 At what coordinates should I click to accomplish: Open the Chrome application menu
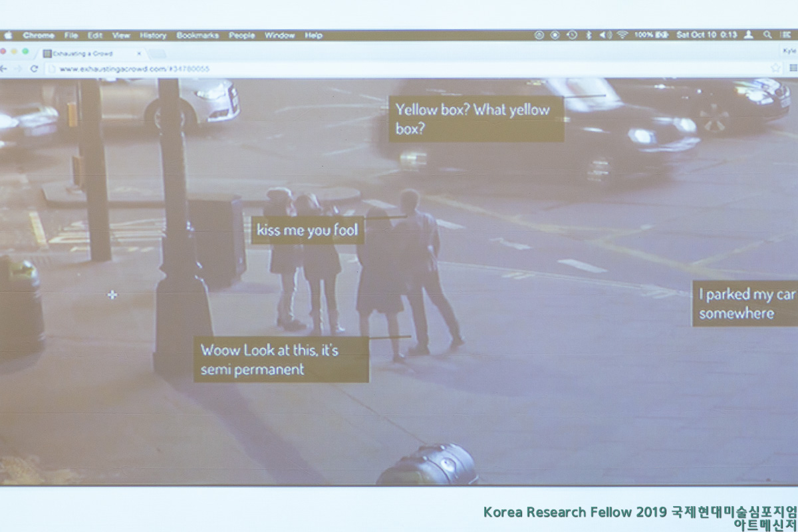pos(39,35)
